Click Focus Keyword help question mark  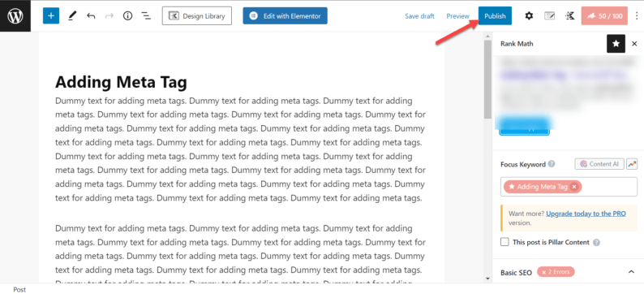click(552, 164)
